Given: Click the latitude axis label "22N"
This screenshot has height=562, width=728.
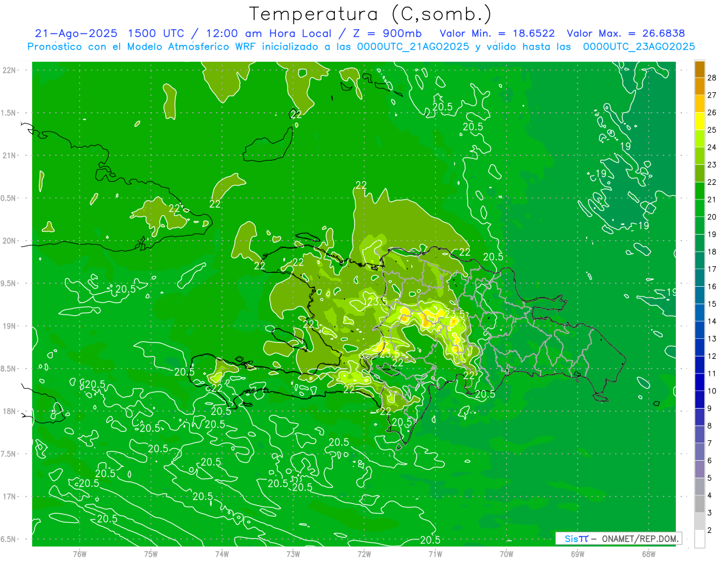Looking at the screenshot, I should click(x=9, y=70).
